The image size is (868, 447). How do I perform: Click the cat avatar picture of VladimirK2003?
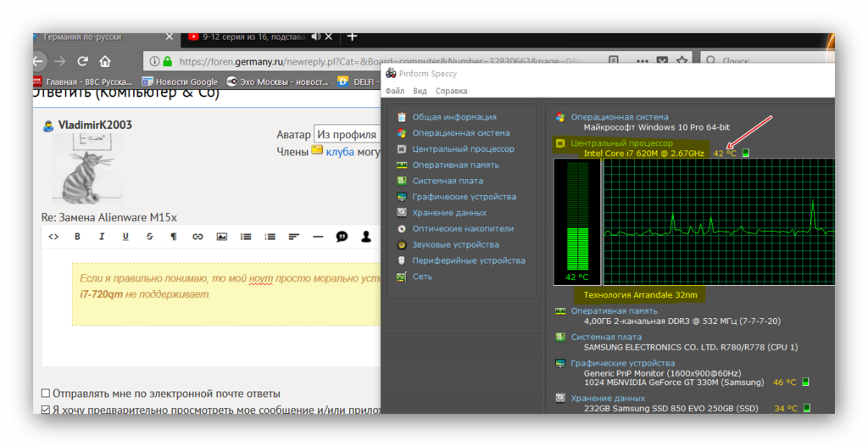point(87,169)
